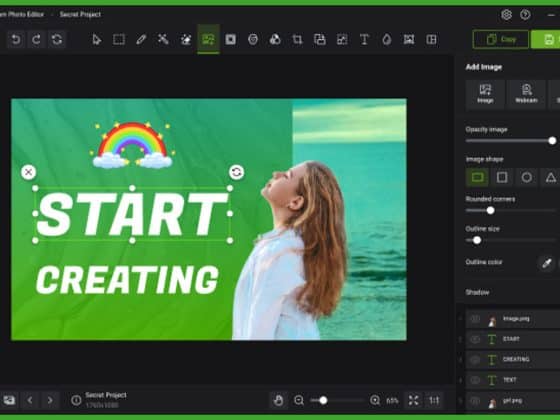The width and height of the screenshot is (560, 420).
Task: Zoom out with minus magnifier
Action: (x=299, y=400)
